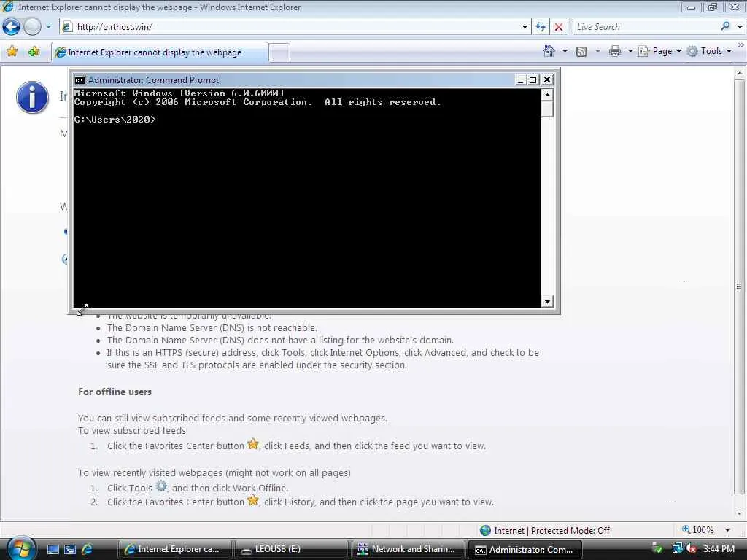Click Command Prompt scrollbar up arrow

click(547, 95)
